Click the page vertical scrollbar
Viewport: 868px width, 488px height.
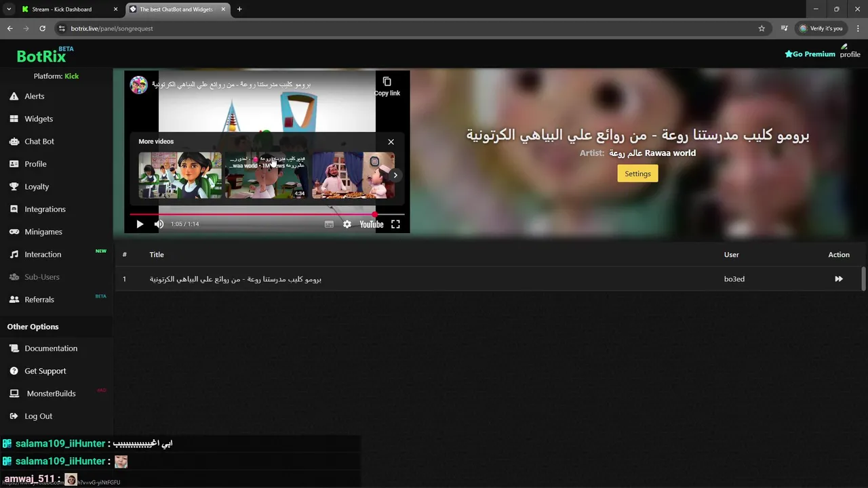pyautogui.click(x=863, y=279)
